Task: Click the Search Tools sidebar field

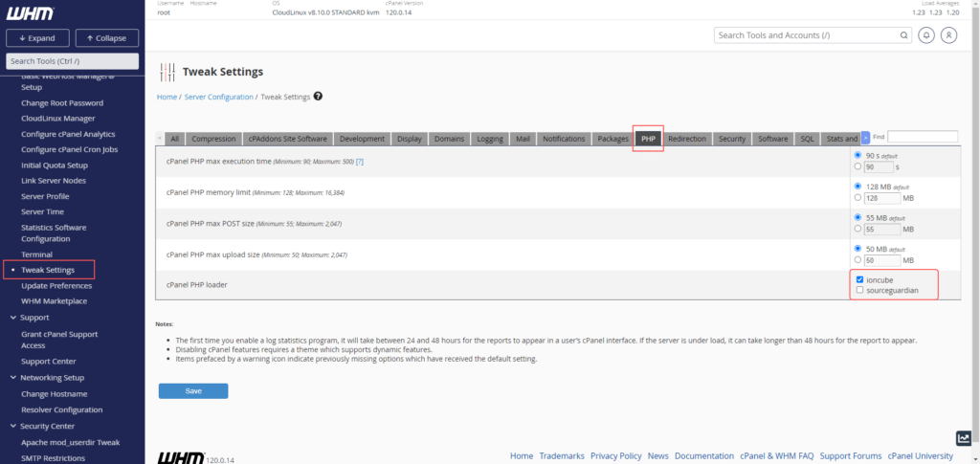Action: click(x=72, y=61)
